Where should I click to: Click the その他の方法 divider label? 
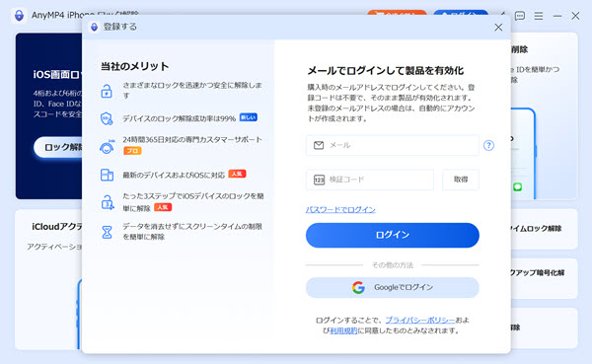click(393, 265)
